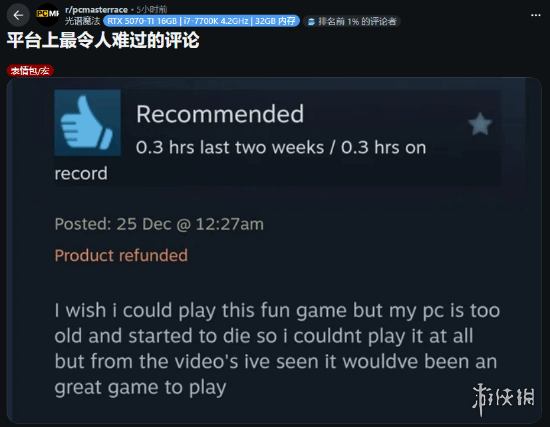Go back using the left arrow button
550x427 pixels.
18,15
